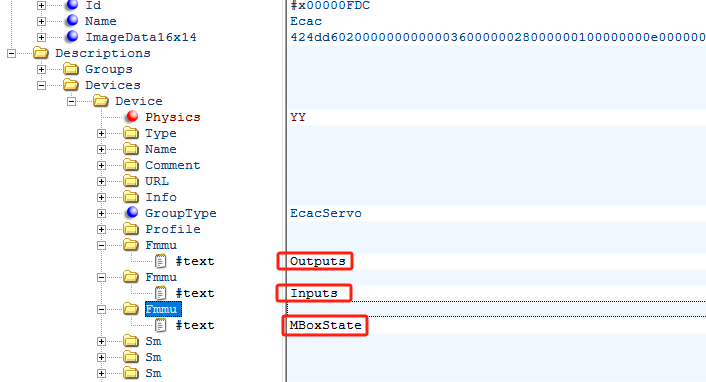The width and height of the screenshot is (706, 382).
Task: Click the EcacServo value
Action: [x=326, y=213]
